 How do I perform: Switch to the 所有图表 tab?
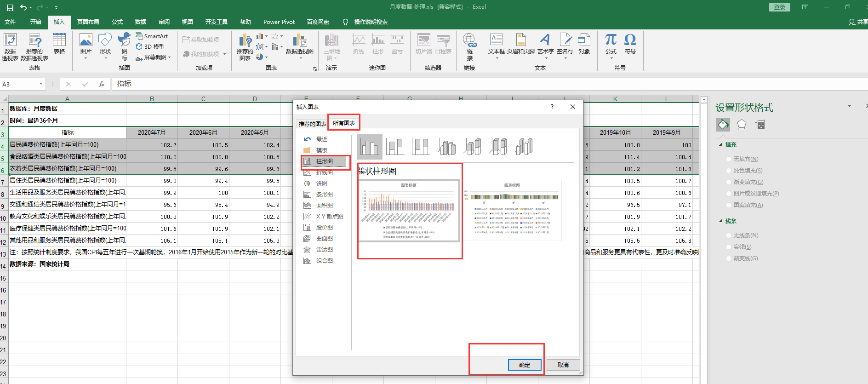point(344,123)
